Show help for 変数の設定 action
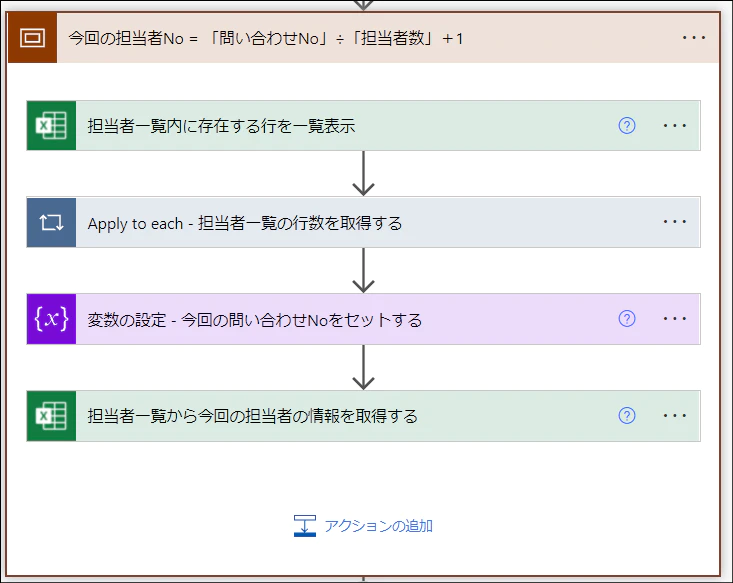The height and width of the screenshot is (583, 733). point(626,319)
